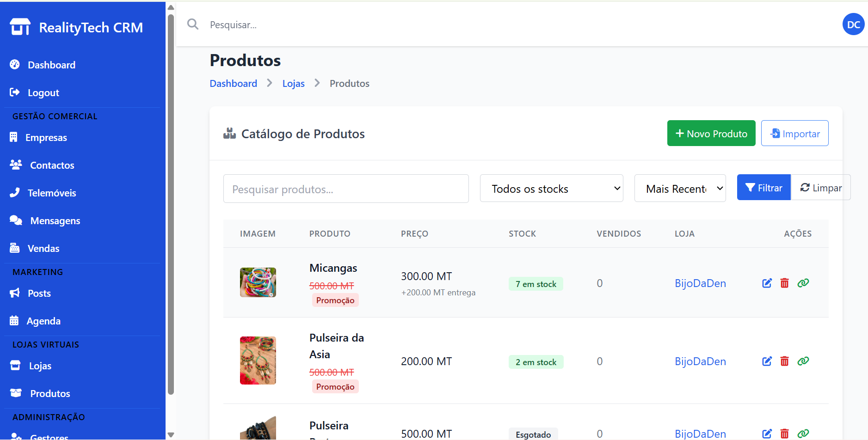Click the trash icon for Micangas

(784, 283)
